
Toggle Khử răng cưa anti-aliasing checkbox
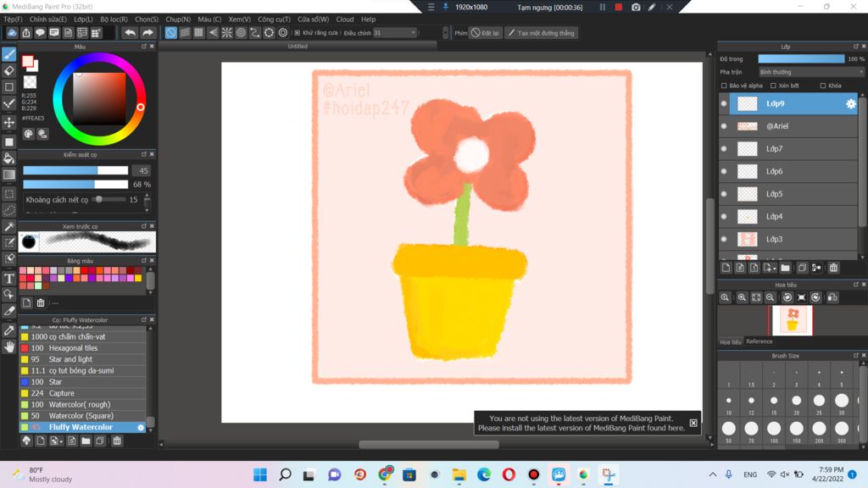click(298, 33)
